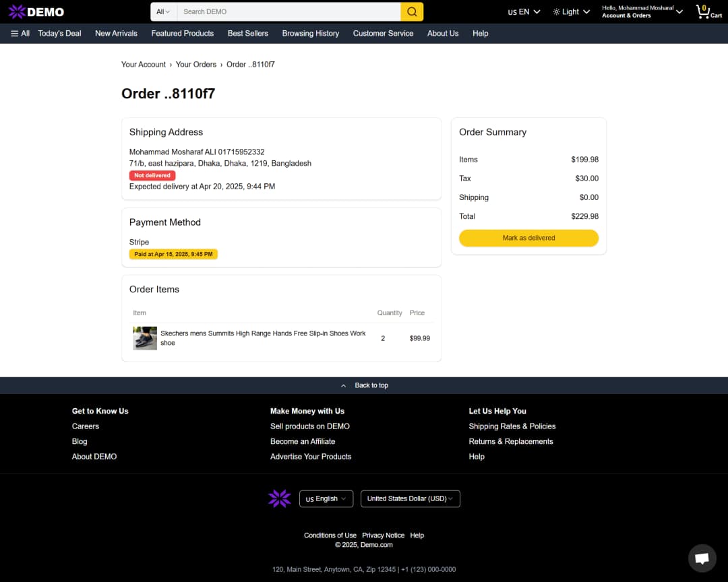Expand the US EN language selector
This screenshot has width=728, height=582.
(x=524, y=11)
